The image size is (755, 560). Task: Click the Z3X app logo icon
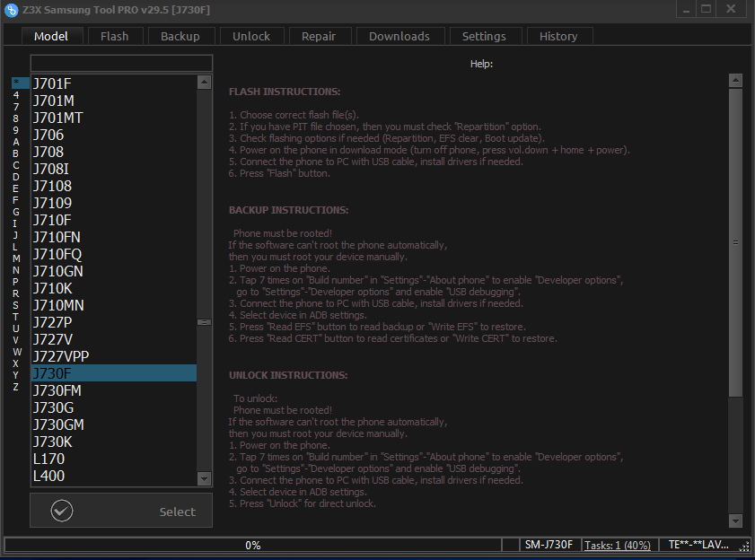tap(11, 10)
